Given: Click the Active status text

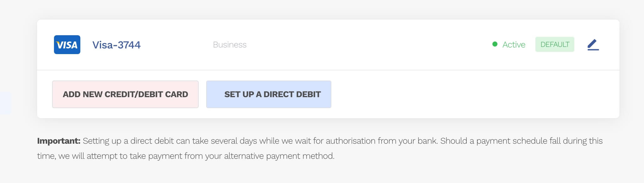Looking at the screenshot, I should 514,45.
